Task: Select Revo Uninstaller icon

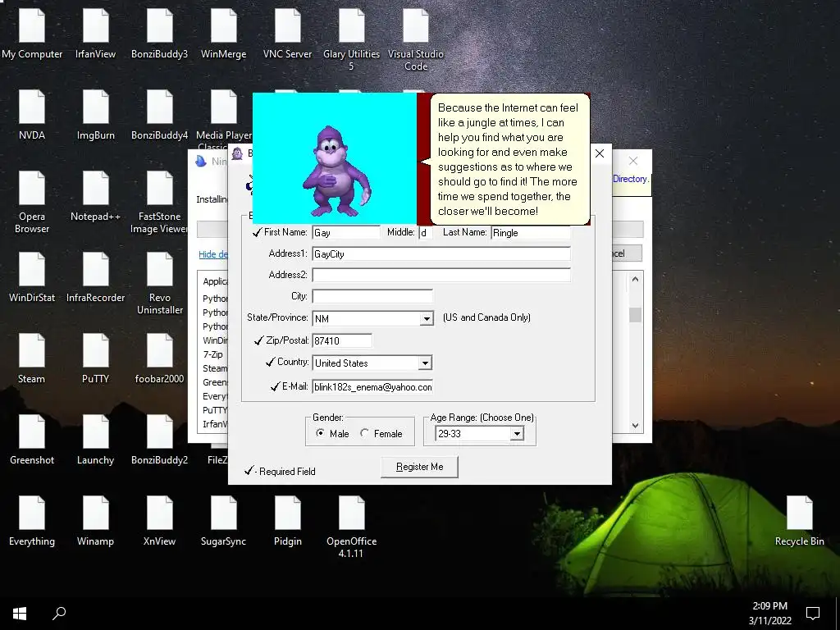Action: [x=160, y=284]
